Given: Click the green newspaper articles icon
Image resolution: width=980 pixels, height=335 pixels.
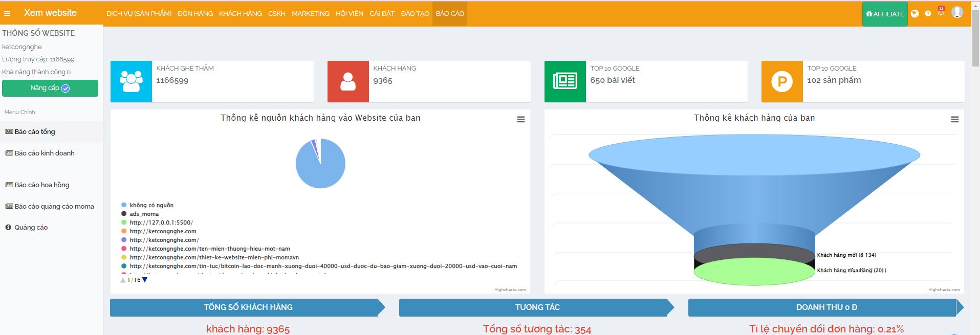Looking at the screenshot, I should click(x=565, y=81).
